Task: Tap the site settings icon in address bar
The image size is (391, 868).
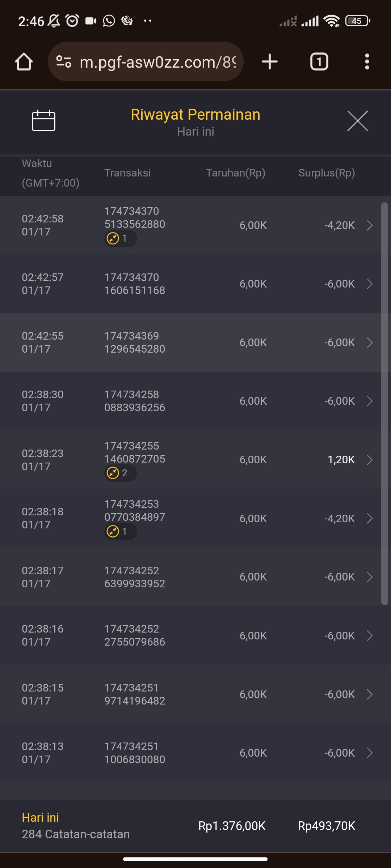Action: pos(64,61)
